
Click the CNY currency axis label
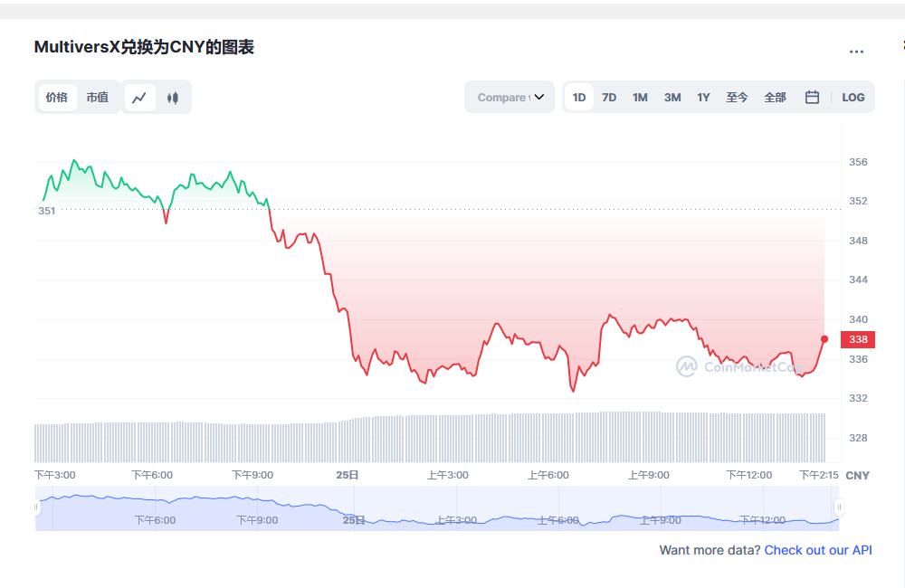tap(858, 476)
